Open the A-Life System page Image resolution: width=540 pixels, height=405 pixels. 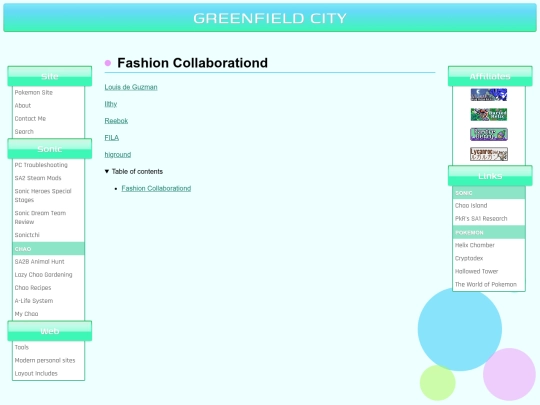34,301
